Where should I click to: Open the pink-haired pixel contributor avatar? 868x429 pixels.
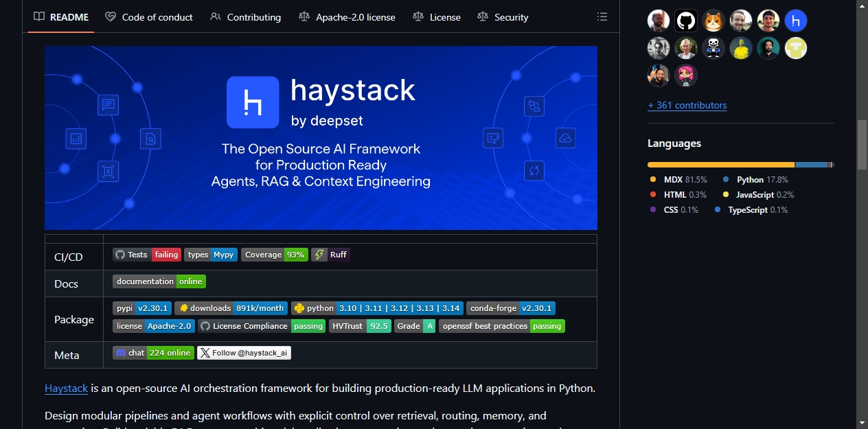tap(686, 76)
